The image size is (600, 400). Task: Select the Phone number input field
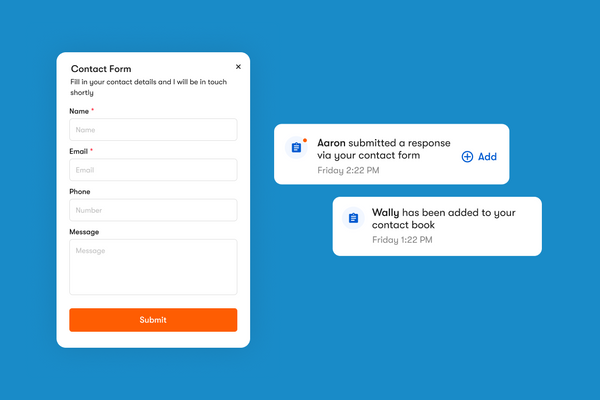pos(153,210)
